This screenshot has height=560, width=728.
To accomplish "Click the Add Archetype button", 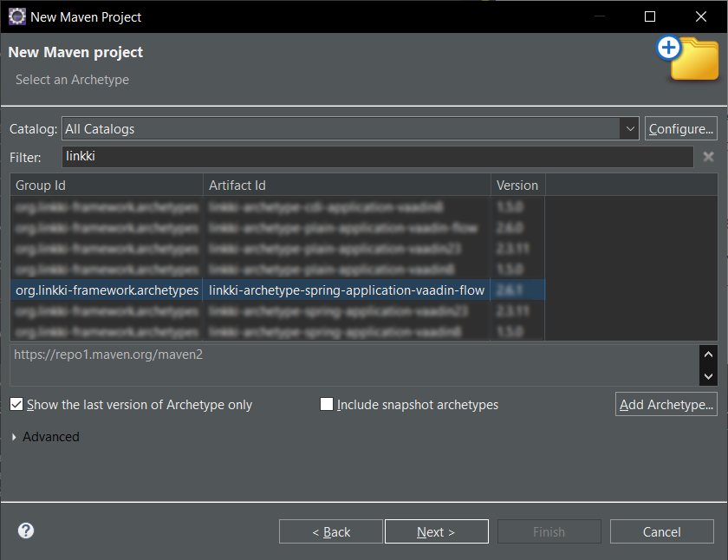I will point(666,405).
